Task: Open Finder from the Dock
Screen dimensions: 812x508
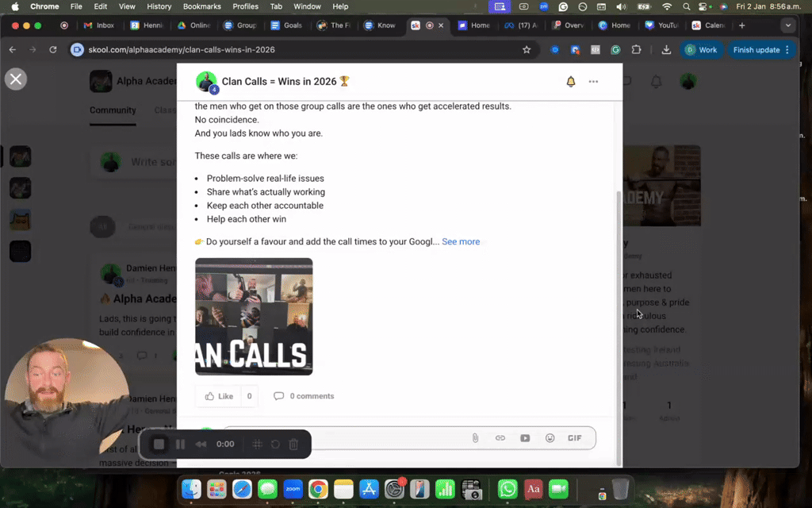Action: point(191,489)
